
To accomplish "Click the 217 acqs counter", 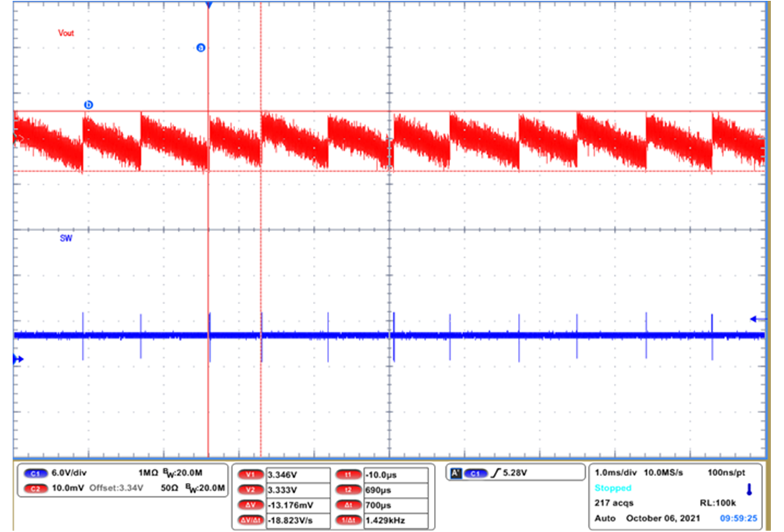I will pyautogui.click(x=612, y=503).
